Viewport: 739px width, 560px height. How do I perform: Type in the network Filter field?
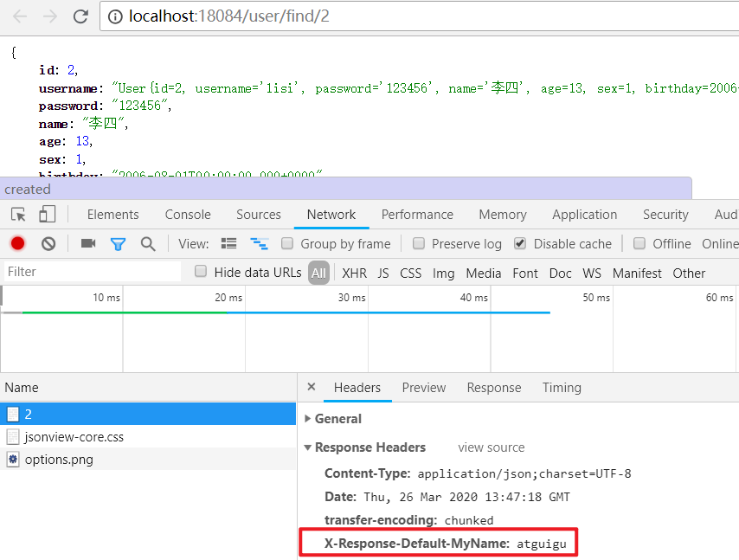(x=91, y=272)
